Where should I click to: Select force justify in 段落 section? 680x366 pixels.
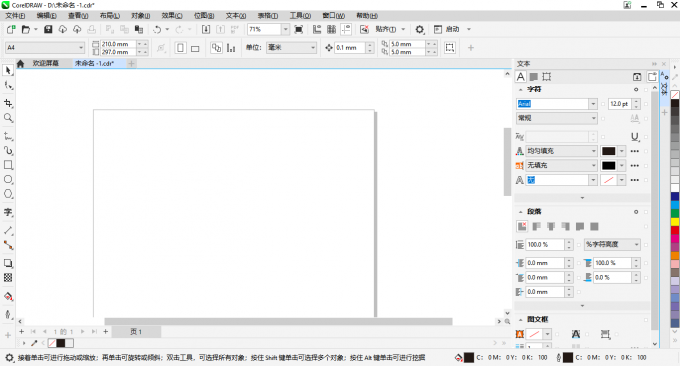595,226
